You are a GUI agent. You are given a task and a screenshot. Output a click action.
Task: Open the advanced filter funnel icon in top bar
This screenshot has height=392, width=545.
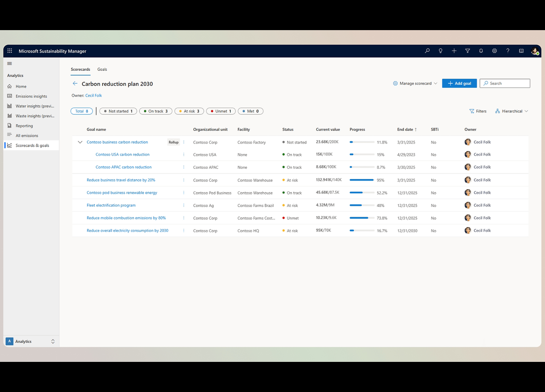(468, 51)
